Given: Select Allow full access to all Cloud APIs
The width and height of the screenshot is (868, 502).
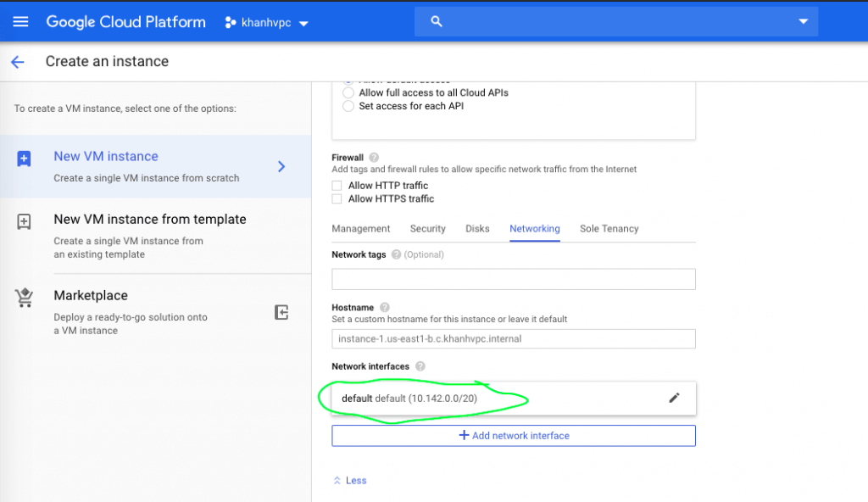Looking at the screenshot, I should click(348, 92).
